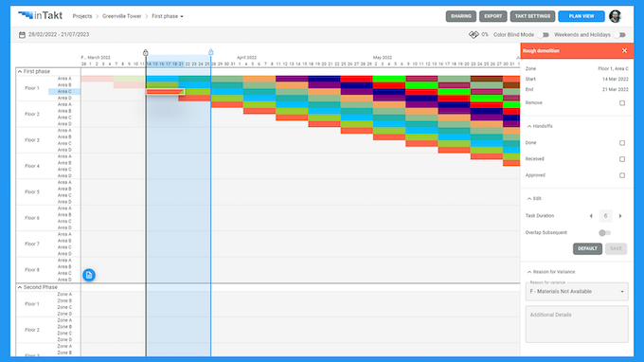Check the Remove checkbox
This screenshot has height=362, width=644.
coord(622,103)
